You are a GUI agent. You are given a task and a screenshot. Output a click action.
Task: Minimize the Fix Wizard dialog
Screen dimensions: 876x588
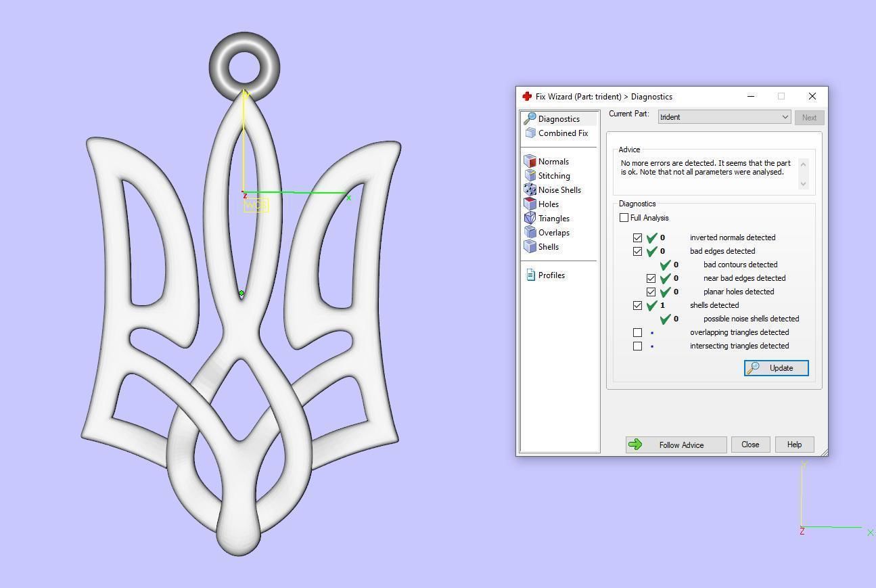[x=751, y=96]
